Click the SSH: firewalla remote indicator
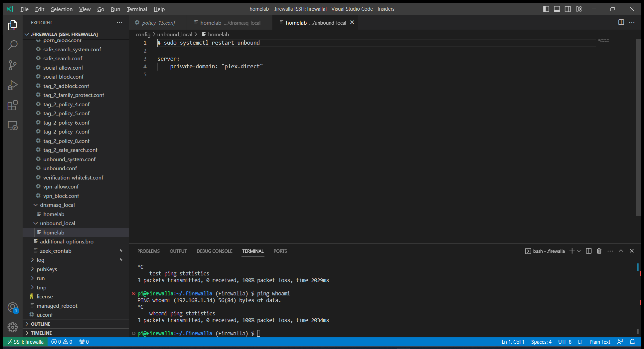644x349 pixels. [x=26, y=342]
